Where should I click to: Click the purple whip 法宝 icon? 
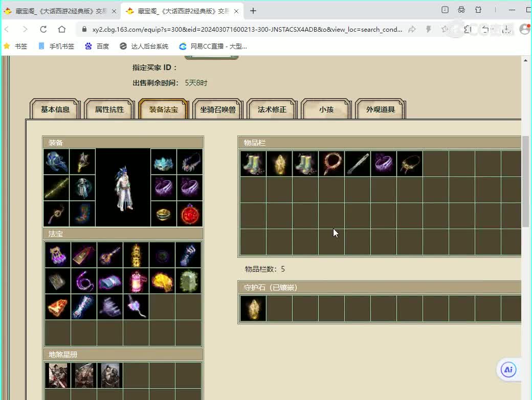pos(84,281)
